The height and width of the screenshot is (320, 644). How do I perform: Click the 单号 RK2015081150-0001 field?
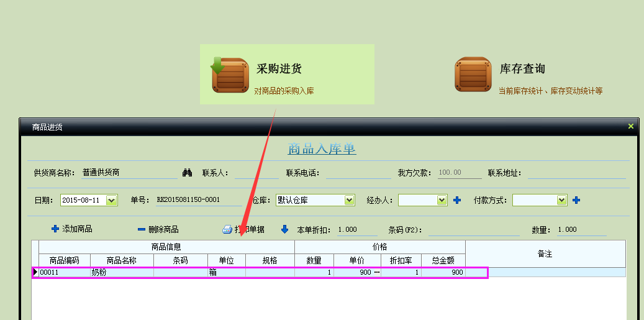tap(199, 200)
